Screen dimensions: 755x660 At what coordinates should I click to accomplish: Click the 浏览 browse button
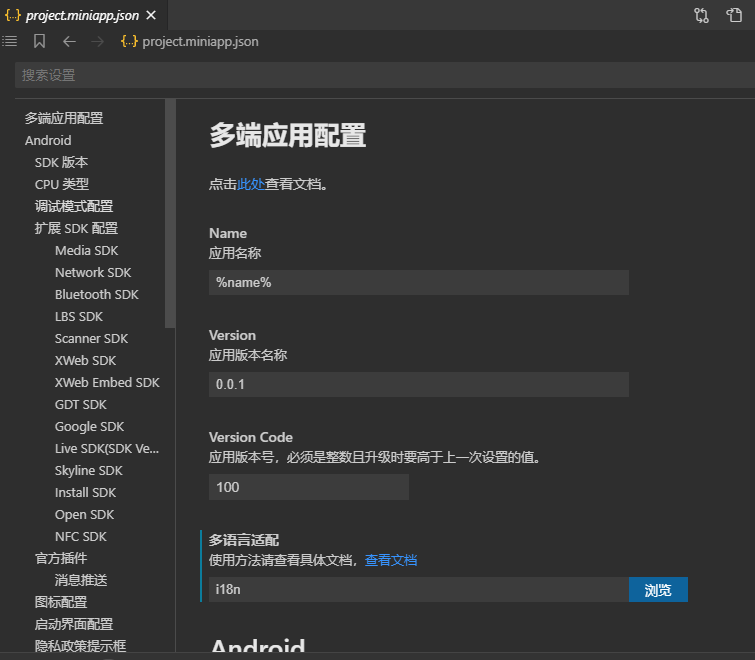pos(658,590)
